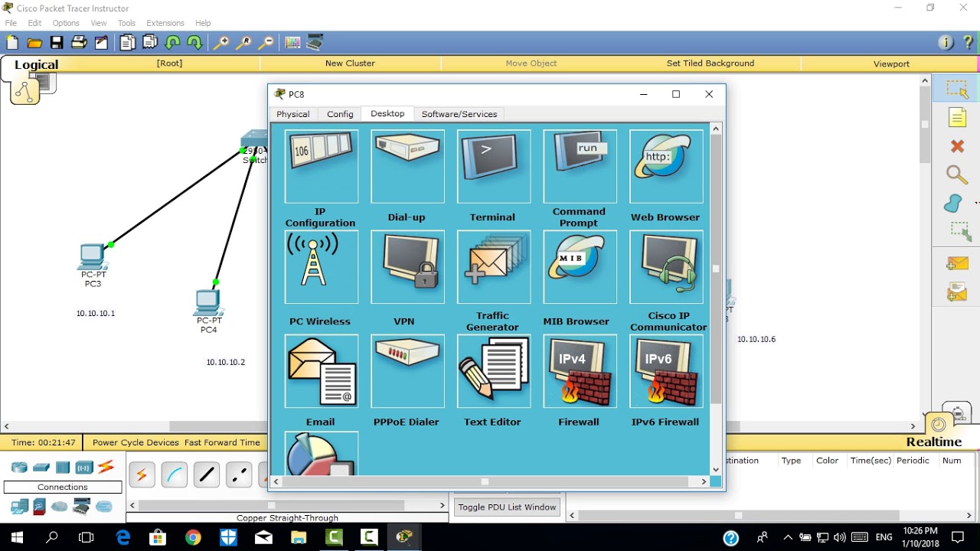Open the PPPoE Dialer

[407, 371]
